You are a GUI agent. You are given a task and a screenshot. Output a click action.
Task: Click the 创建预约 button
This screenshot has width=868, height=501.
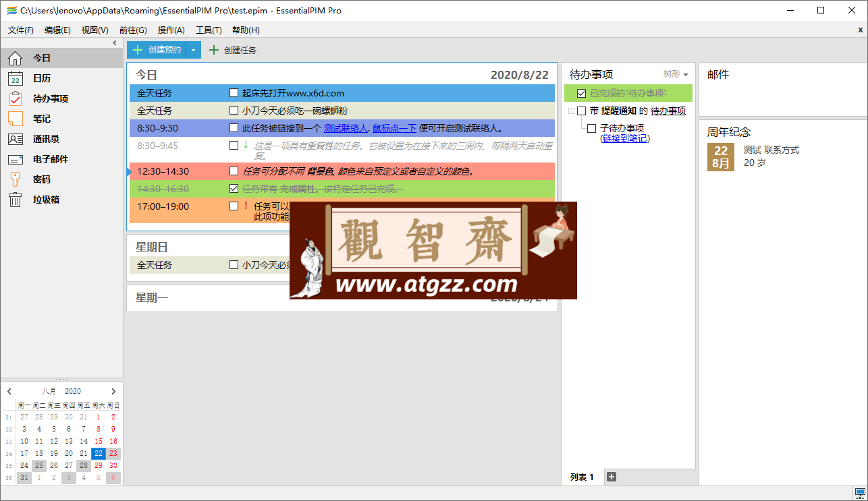point(156,50)
